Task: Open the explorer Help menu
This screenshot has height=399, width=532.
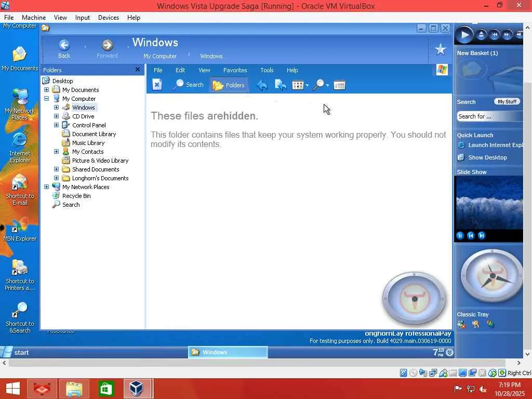Action: 292,70
